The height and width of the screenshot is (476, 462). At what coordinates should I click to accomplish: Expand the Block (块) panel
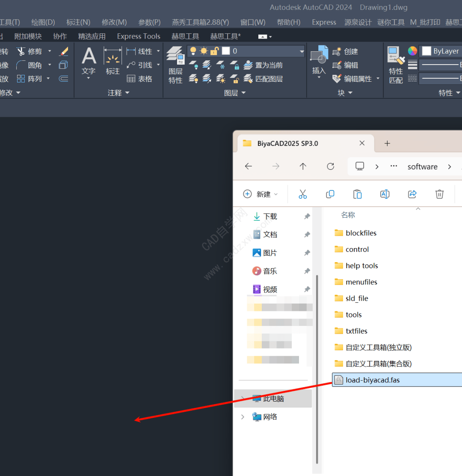point(345,92)
